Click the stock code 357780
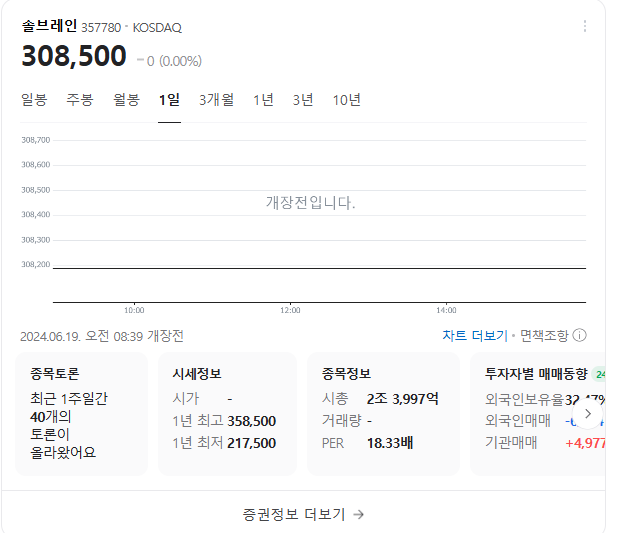The width and height of the screenshot is (617, 533). pyautogui.click(x=101, y=28)
